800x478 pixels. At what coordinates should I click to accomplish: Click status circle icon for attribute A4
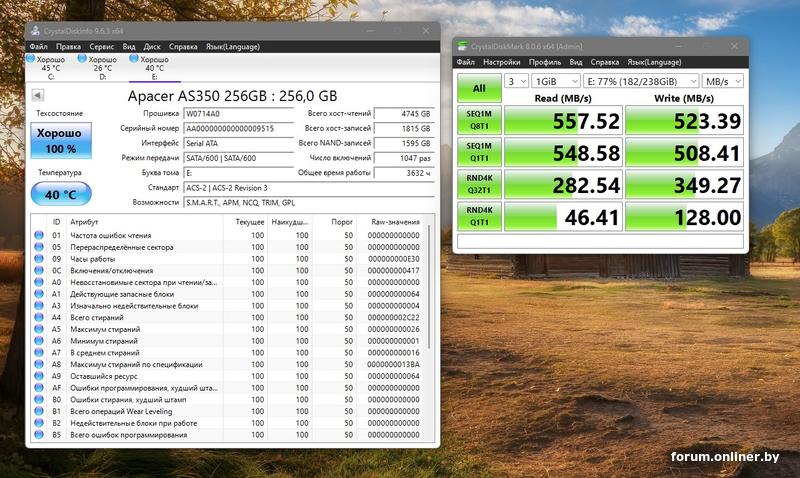click(x=39, y=317)
